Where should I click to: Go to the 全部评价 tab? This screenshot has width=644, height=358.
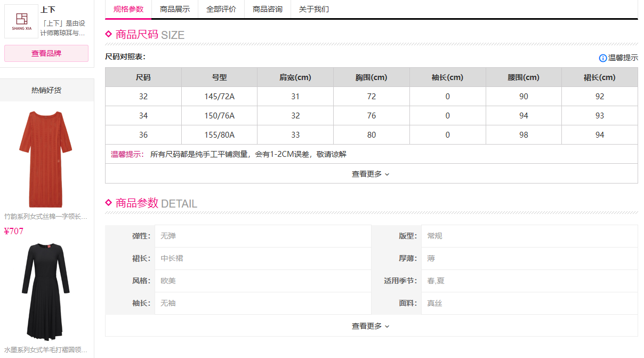point(221,9)
